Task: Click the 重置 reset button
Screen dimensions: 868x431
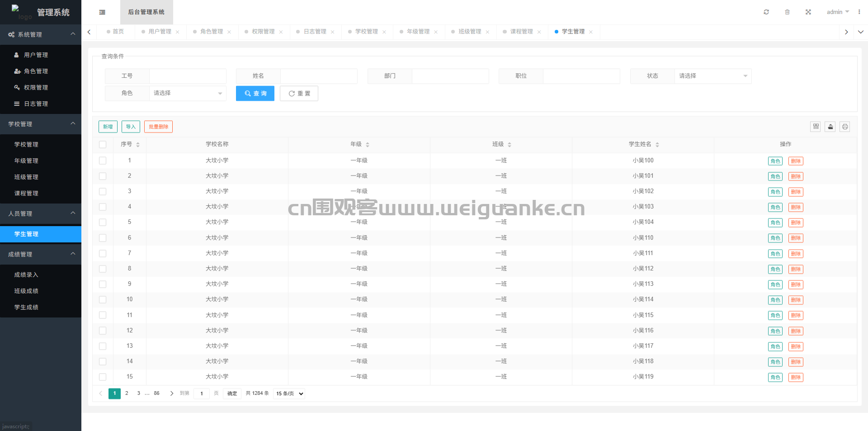Action: point(299,93)
